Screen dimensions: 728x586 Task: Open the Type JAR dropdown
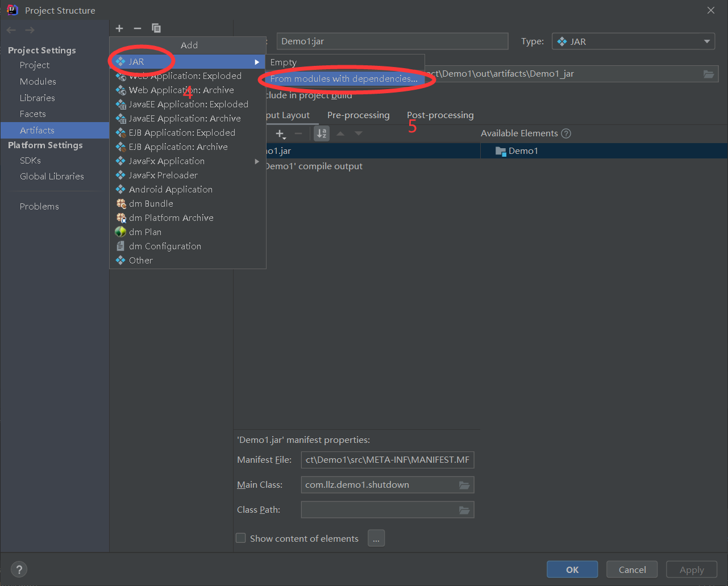(x=634, y=41)
